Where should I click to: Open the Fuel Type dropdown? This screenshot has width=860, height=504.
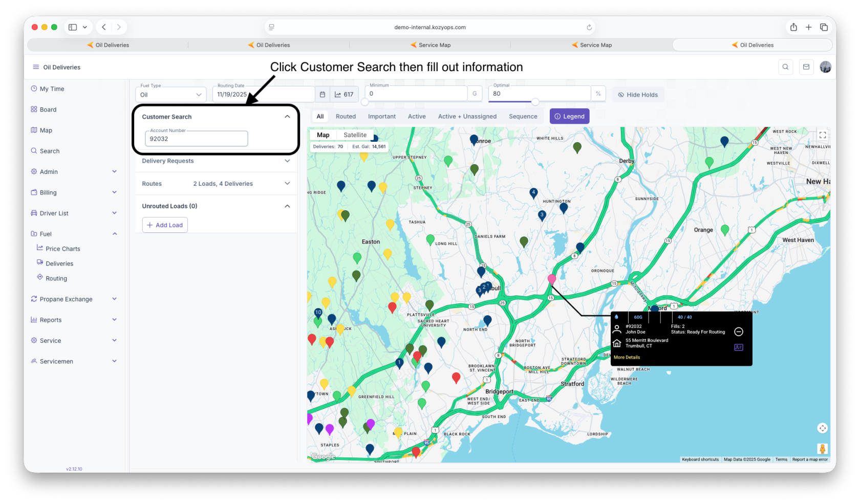[171, 95]
